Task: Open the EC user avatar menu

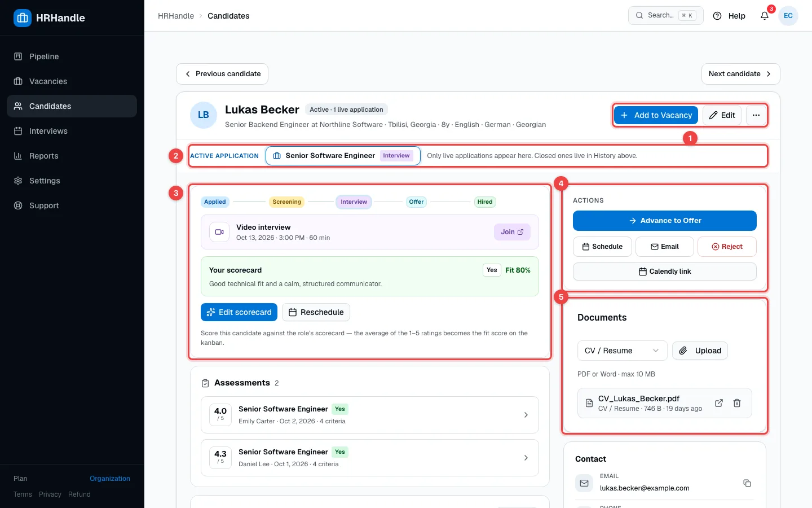Action: coord(788,16)
